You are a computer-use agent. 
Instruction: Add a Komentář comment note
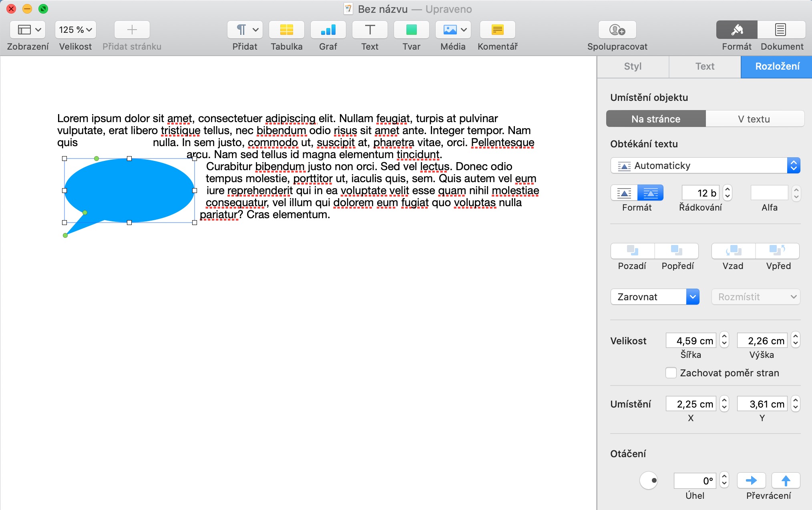click(497, 30)
